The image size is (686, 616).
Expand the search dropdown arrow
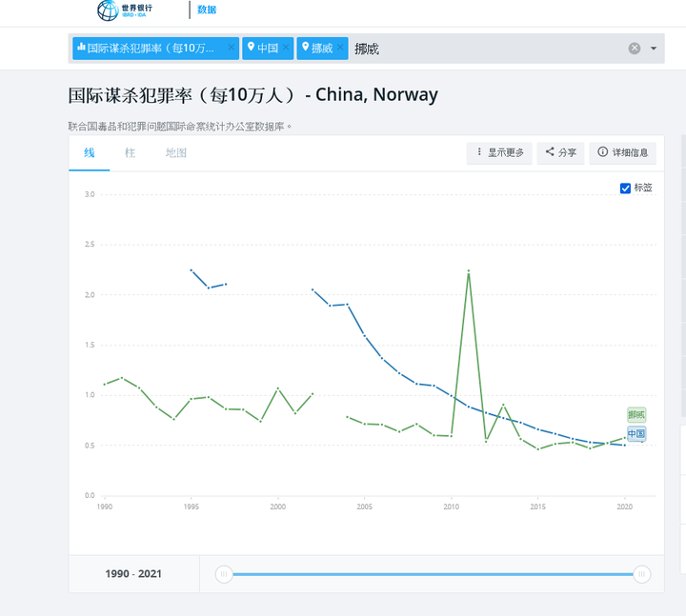click(x=654, y=49)
